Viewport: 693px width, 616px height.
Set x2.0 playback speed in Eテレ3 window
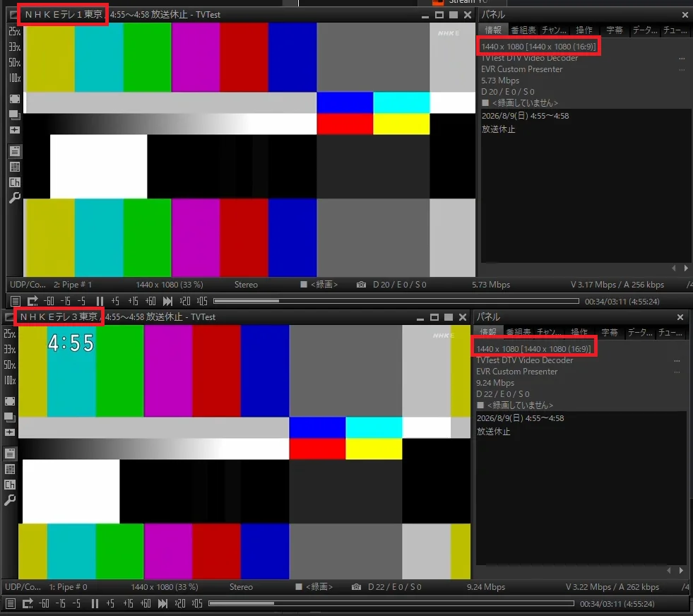click(x=180, y=603)
